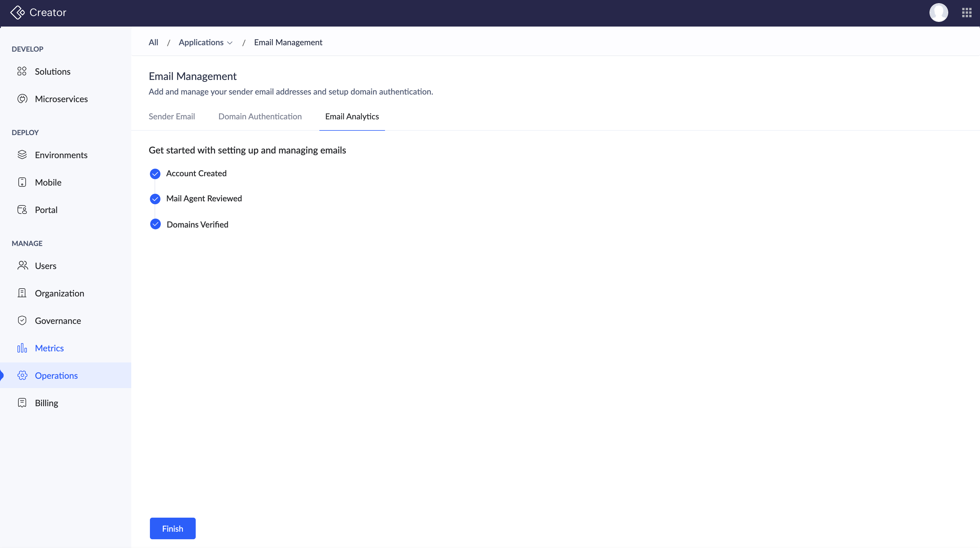Open the user profile avatar menu
The height and width of the screenshot is (548, 980).
point(938,13)
